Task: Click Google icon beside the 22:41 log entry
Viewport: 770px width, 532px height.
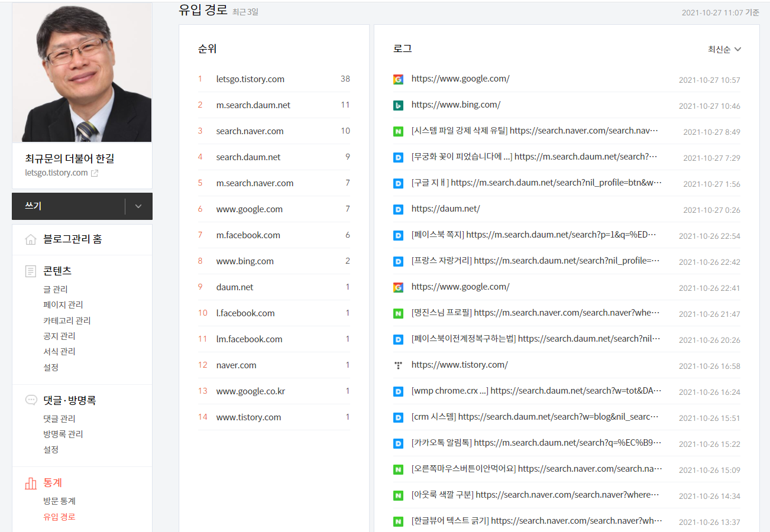Action: 398,287
